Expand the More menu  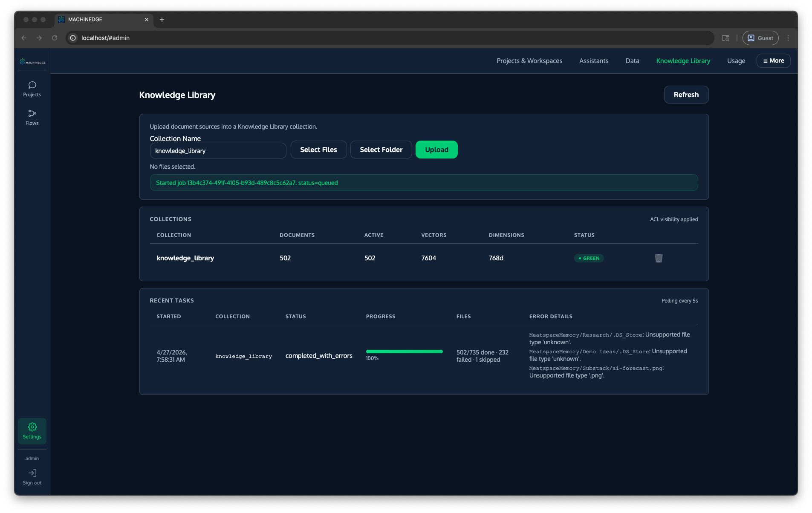coord(773,61)
